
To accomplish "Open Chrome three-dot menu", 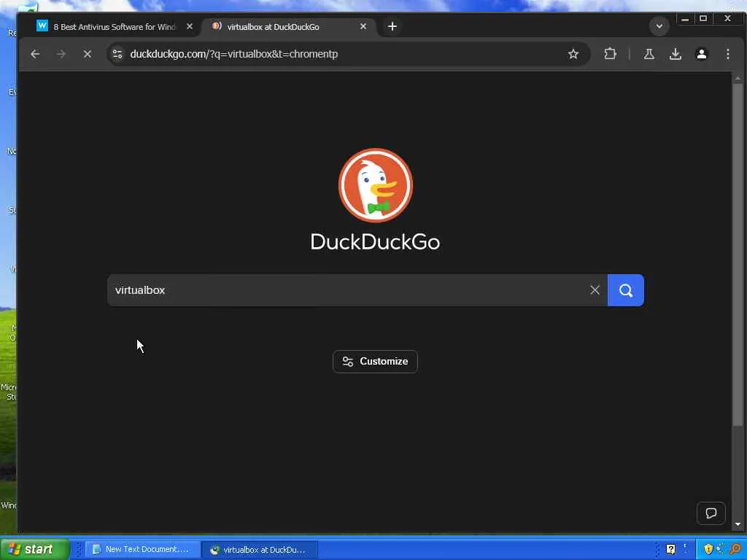I will tap(727, 54).
